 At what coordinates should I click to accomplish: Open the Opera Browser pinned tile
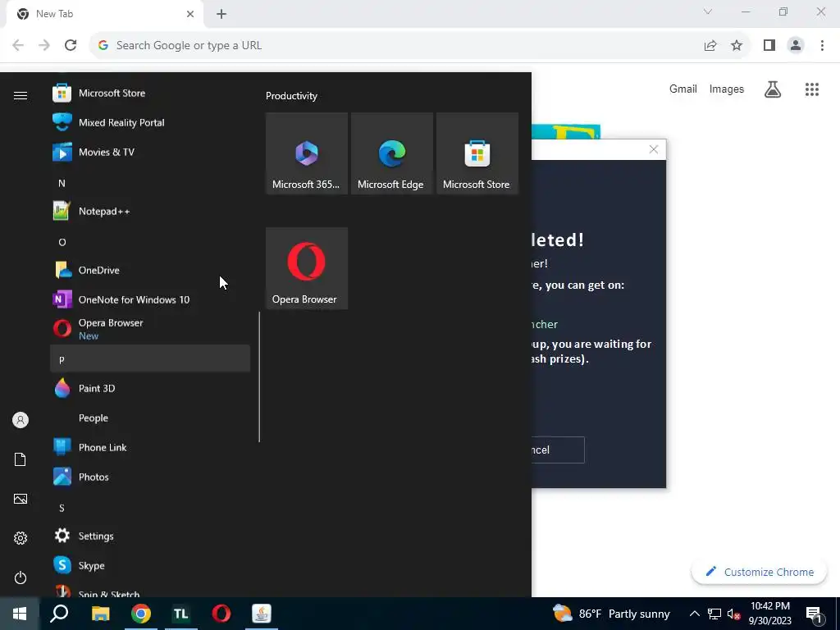(x=307, y=268)
